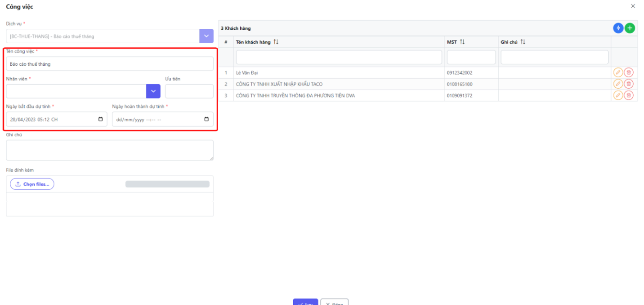This screenshot has width=644, height=305.
Task: Expand the Dịch vụ dropdown arrow
Action: [x=206, y=36]
